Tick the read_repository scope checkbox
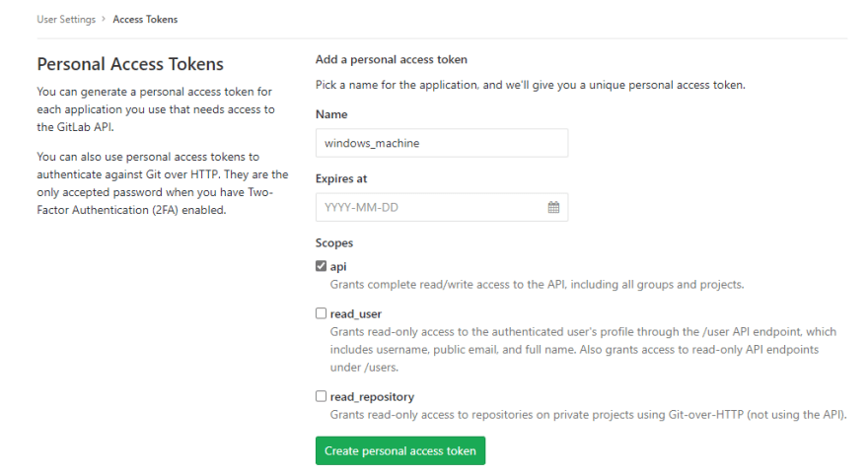 click(322, 396)
